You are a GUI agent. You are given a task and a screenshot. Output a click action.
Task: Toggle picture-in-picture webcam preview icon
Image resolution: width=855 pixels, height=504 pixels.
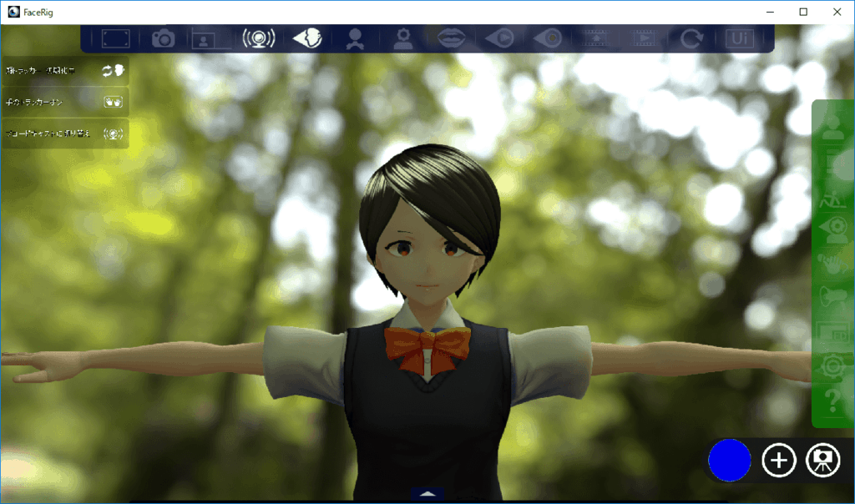(x=211, y=38)
